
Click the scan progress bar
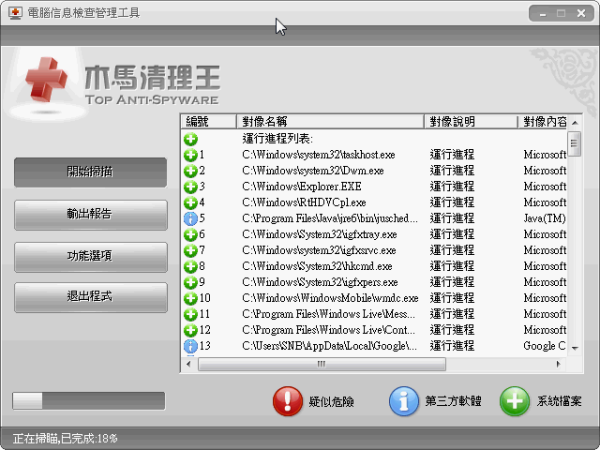(89, 401)
